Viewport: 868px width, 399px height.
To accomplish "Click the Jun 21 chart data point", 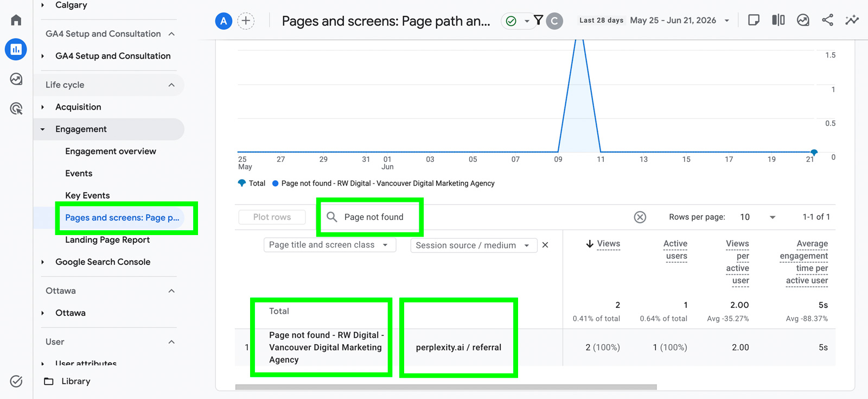I will click(x=814, y=152).
